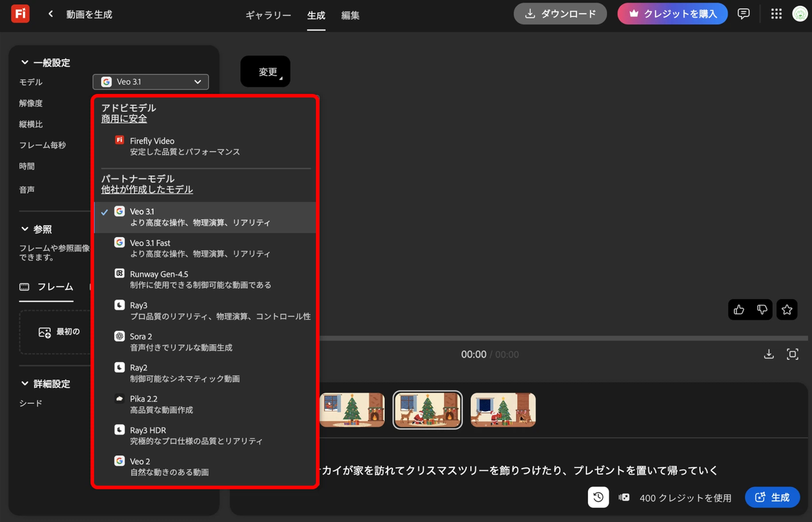Click the 変更 button
Screen dimensions: 812x522
(265, 72)
